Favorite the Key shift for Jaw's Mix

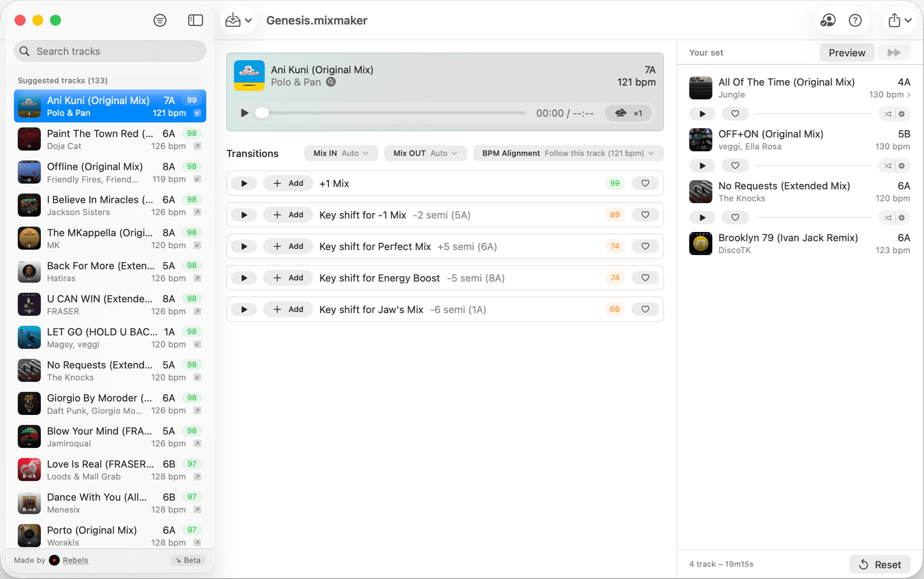point(645,309)
